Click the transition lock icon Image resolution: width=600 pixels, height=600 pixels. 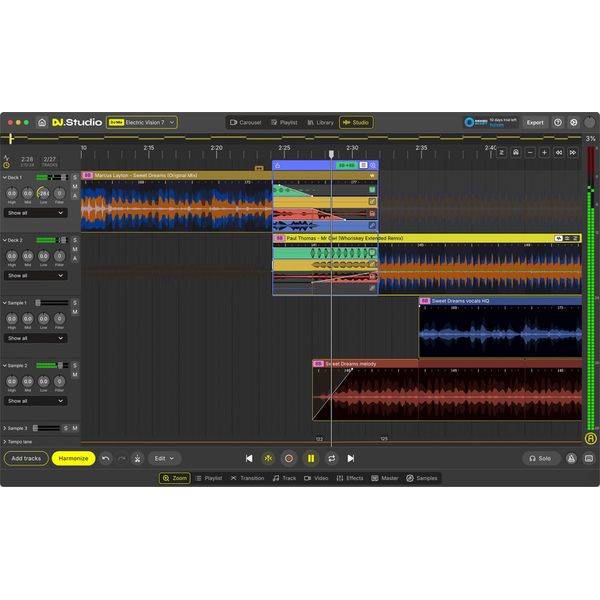pos(277,165)
